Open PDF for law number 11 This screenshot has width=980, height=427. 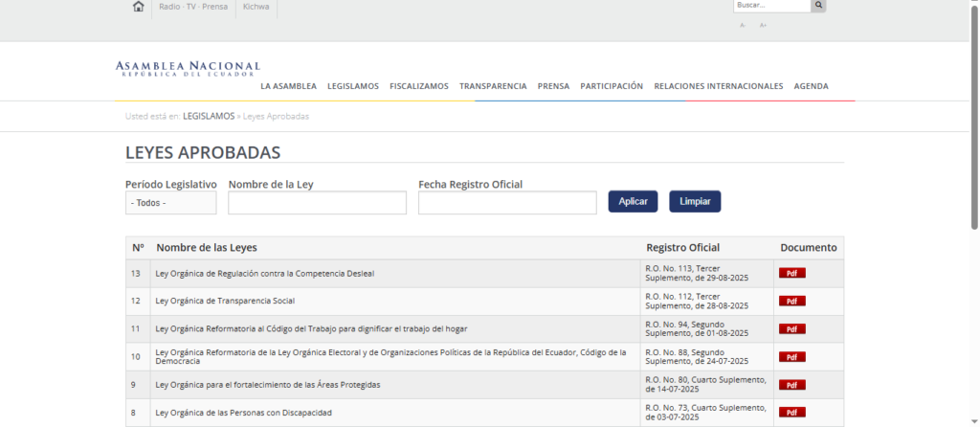click(791, 329)
